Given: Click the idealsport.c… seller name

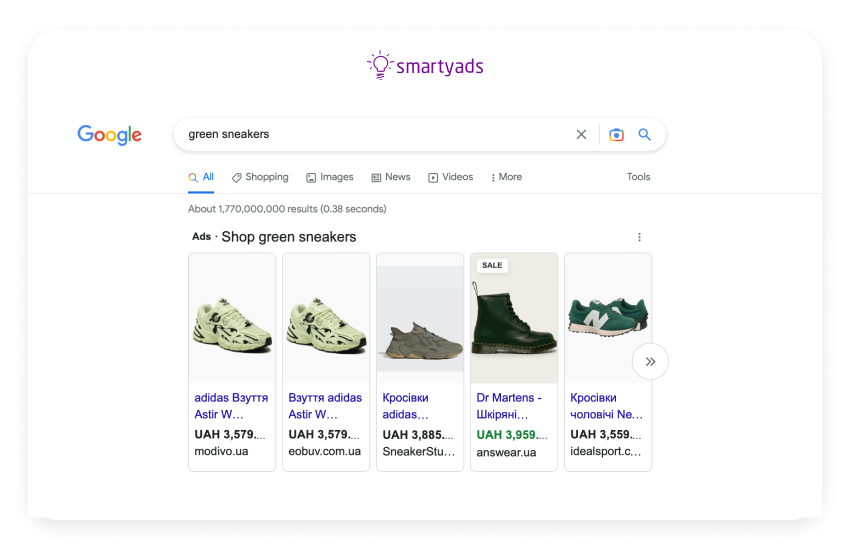Looking at the screenshot, I should (606, 451).
